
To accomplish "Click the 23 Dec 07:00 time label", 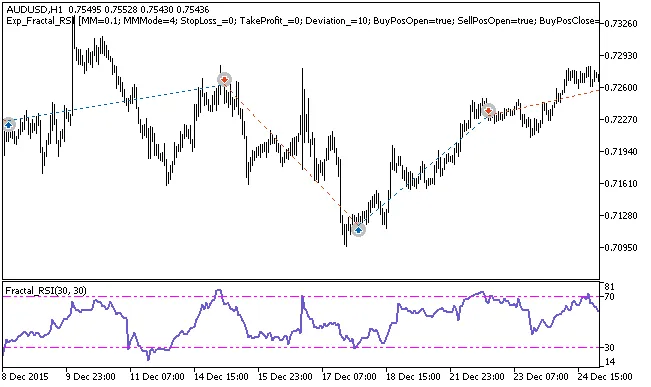I will (x=540, y=377).
